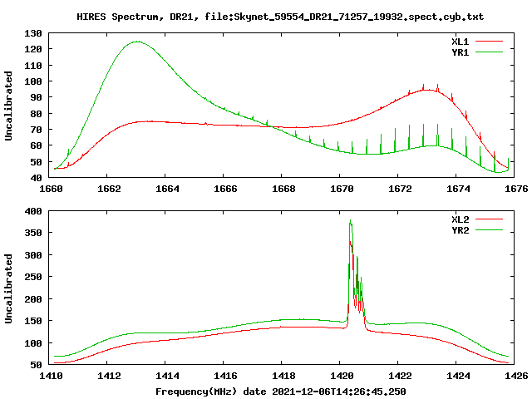Screen dimensions: 532x399
Task: Select the YR1 legend label
Action: pyautogui.click(x=460, y=52)
